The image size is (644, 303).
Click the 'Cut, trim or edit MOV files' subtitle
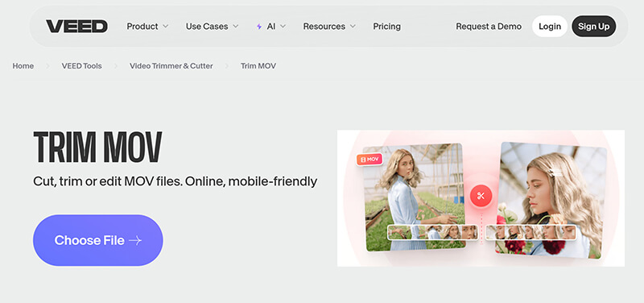tap(175, 181)
